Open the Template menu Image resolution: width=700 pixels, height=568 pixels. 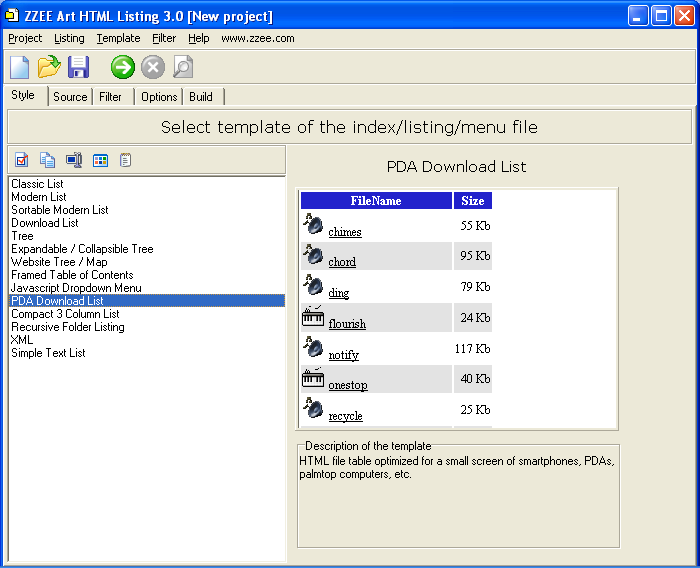pyautogui.click(x=118, y=38)
